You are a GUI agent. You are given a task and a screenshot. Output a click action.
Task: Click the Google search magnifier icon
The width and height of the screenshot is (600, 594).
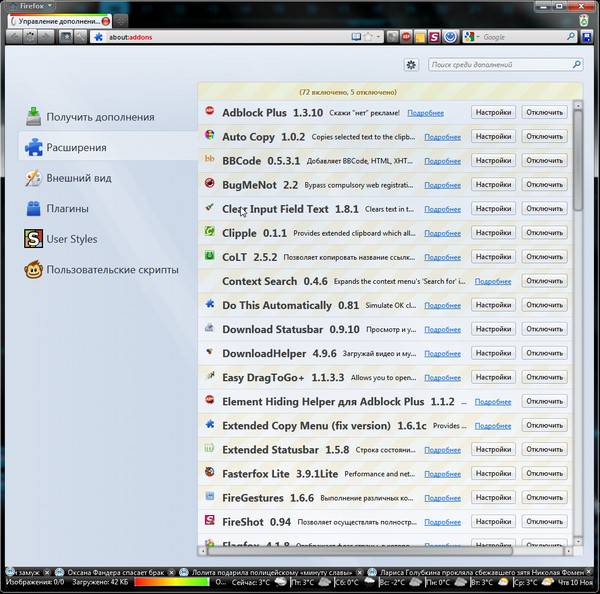pos(571,37)
